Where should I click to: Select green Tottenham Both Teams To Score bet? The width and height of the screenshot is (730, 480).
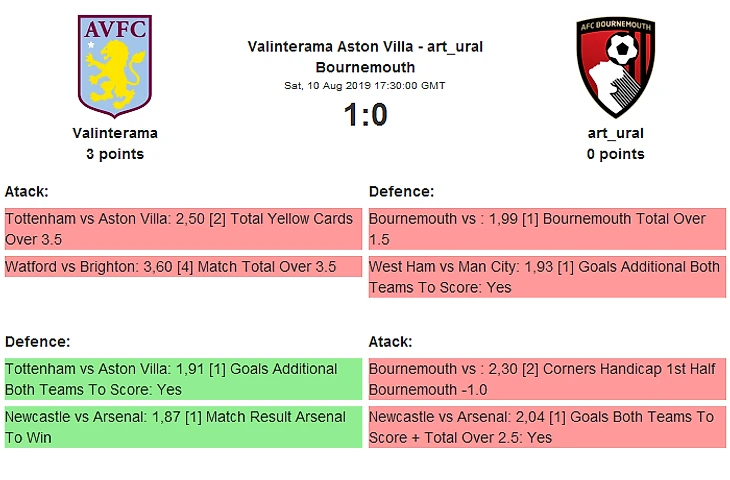[182, 379]
